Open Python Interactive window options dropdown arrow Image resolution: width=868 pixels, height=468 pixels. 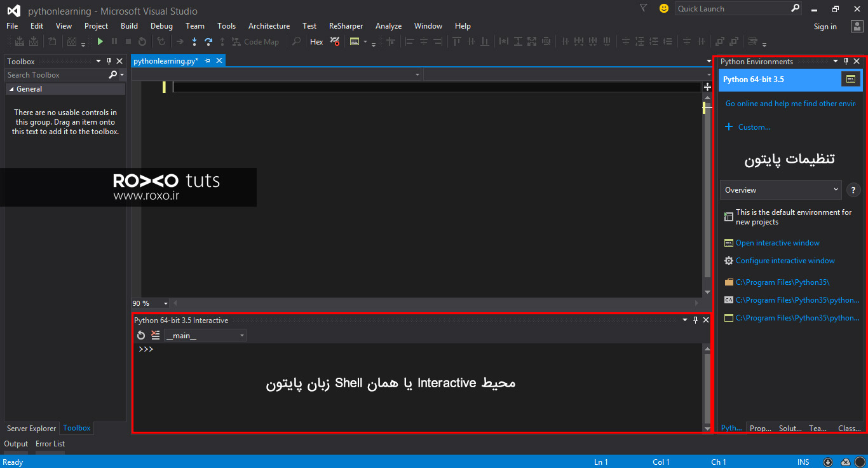684,320
